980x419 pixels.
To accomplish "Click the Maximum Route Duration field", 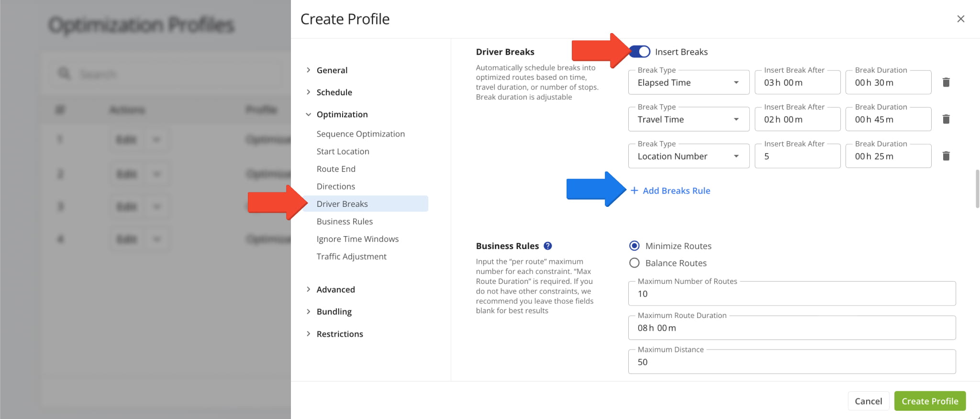I will (x=791, y=328).
